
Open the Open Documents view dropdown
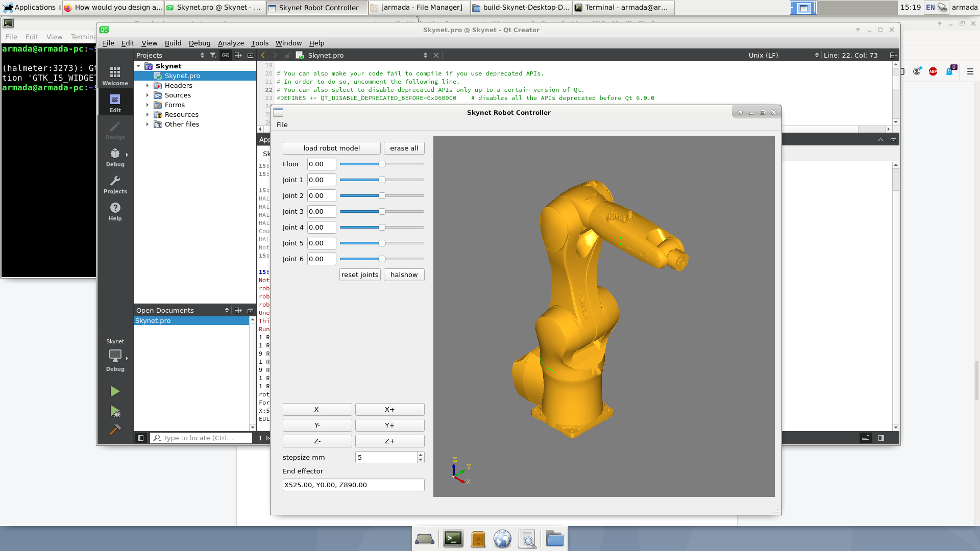182,310
